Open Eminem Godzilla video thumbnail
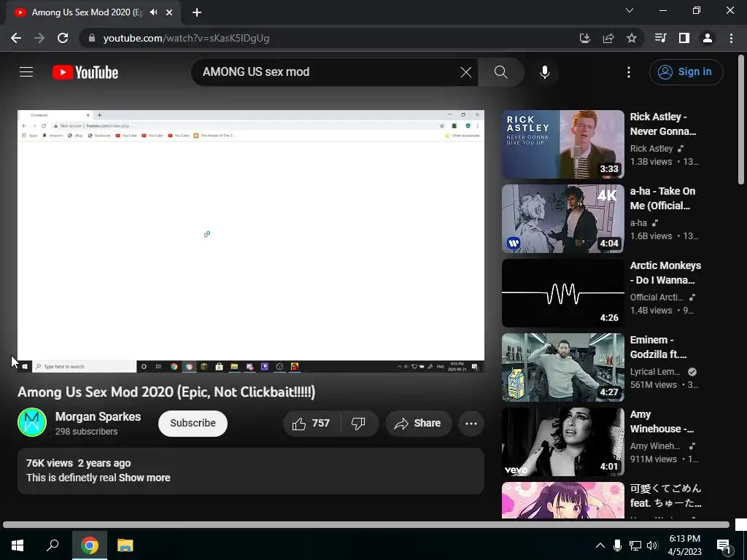Image resolution: width=747 pixels, height=560 pixels. [x=562, y=367]
